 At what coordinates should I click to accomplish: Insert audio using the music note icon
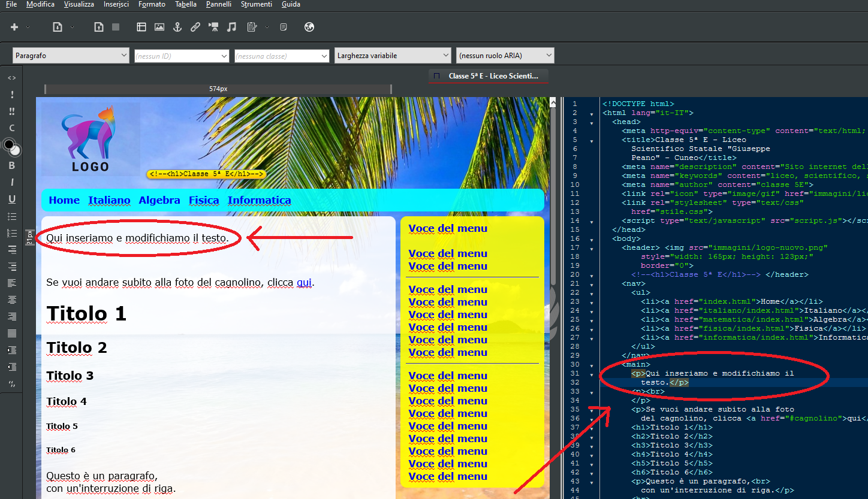(x=231, y=27)
